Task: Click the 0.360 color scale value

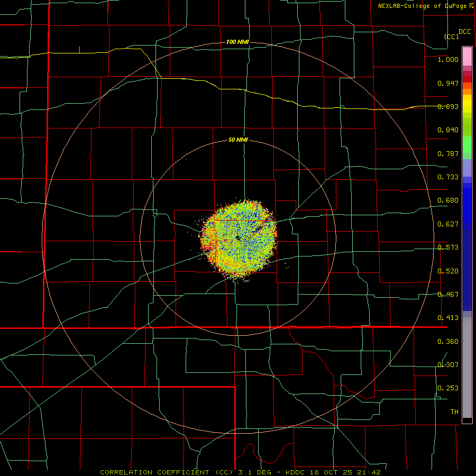Action: pos(448,342)
